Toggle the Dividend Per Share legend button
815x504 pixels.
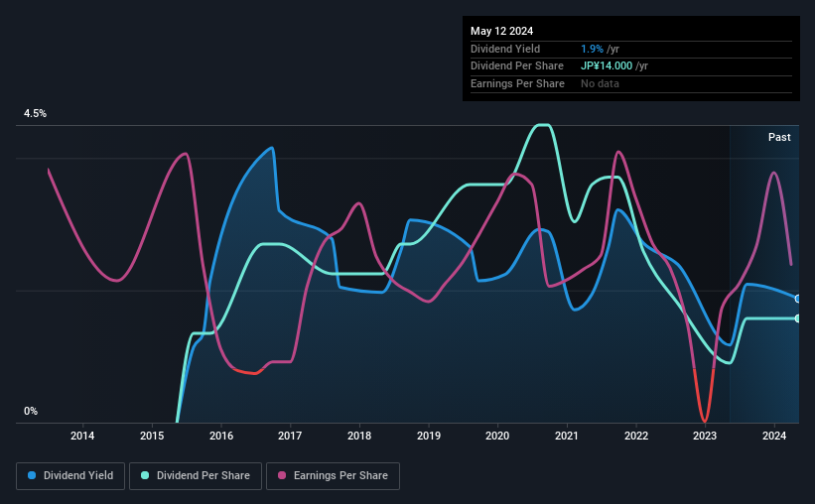click(196, 476)
